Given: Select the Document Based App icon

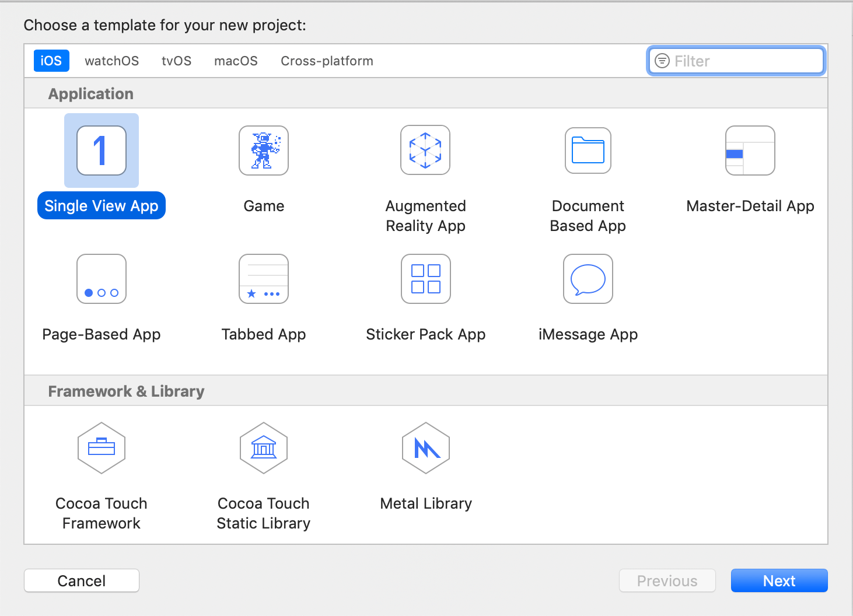Looking at the screenshot, I should (x=588, y=150).
